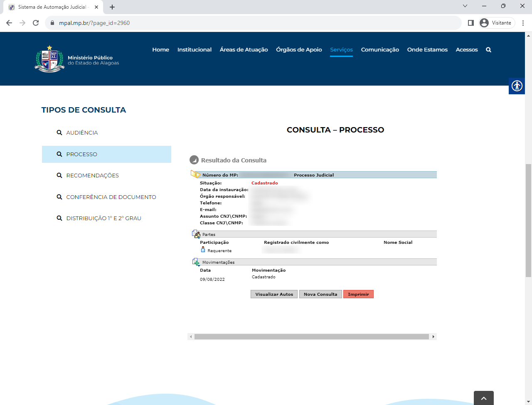Close the Sistema de Automação Judicial tab

[96, 7]
